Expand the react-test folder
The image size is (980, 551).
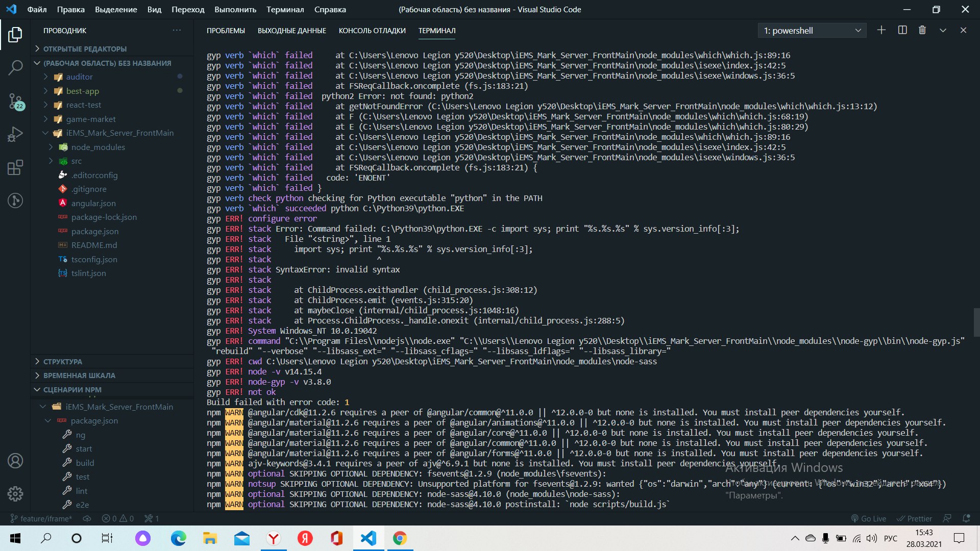point(83,105)
